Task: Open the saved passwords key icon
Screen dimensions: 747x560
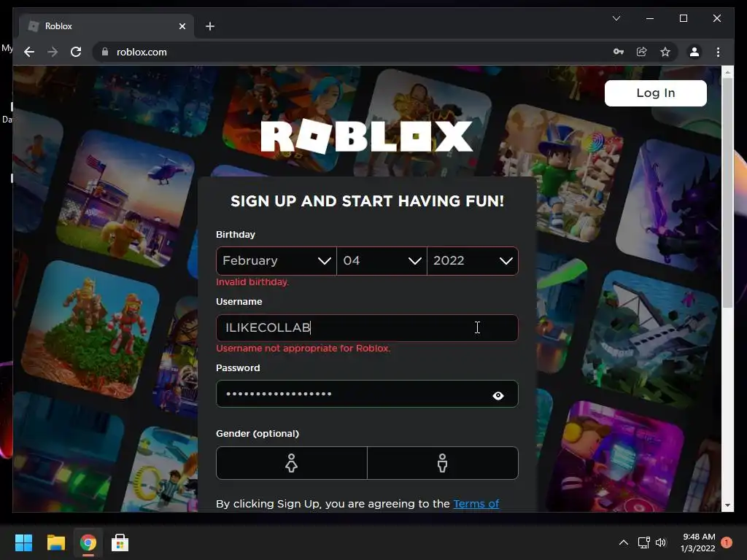Action: tap(619, 52)
